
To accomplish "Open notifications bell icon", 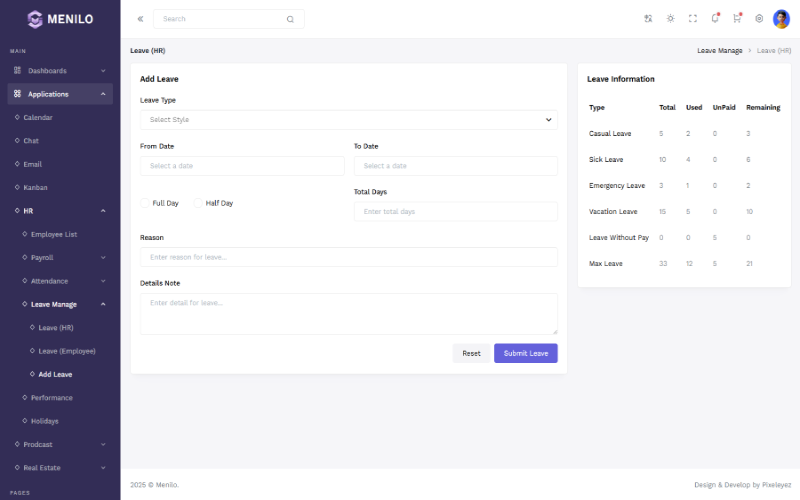I will tap(715, 18).
